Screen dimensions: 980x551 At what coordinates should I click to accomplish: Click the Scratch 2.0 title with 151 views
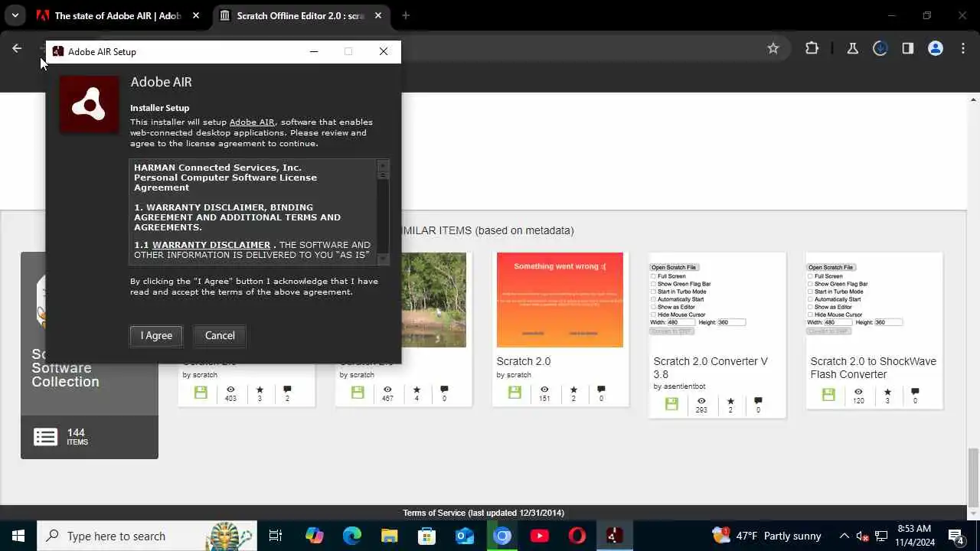pyautogui.click(x=524, y=361)
